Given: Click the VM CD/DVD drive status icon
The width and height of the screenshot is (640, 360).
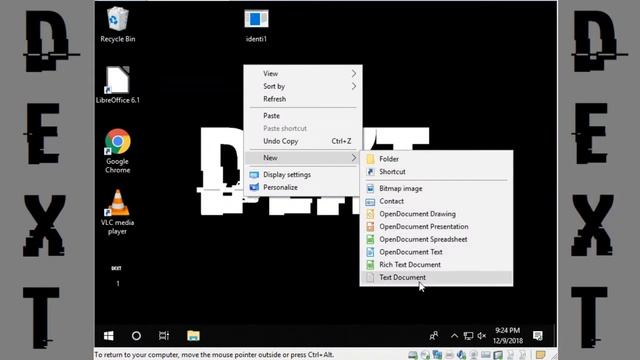Looking at the screenshot, I should coord(425,355).
